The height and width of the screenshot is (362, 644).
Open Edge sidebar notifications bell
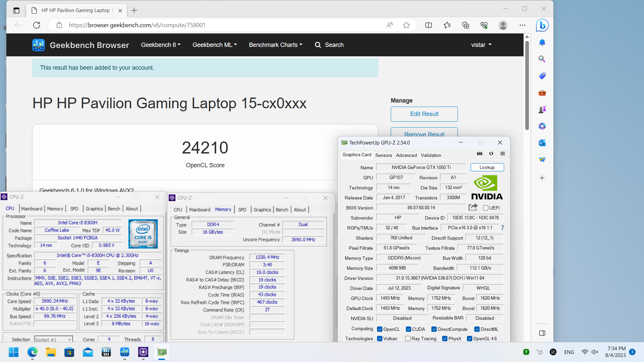pyautogui.click(x=542, y=43)
